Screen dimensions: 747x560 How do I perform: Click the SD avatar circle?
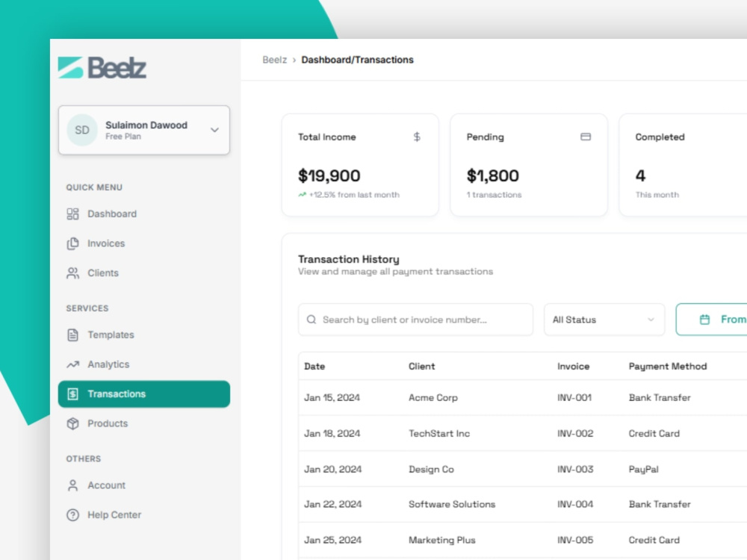82,130
